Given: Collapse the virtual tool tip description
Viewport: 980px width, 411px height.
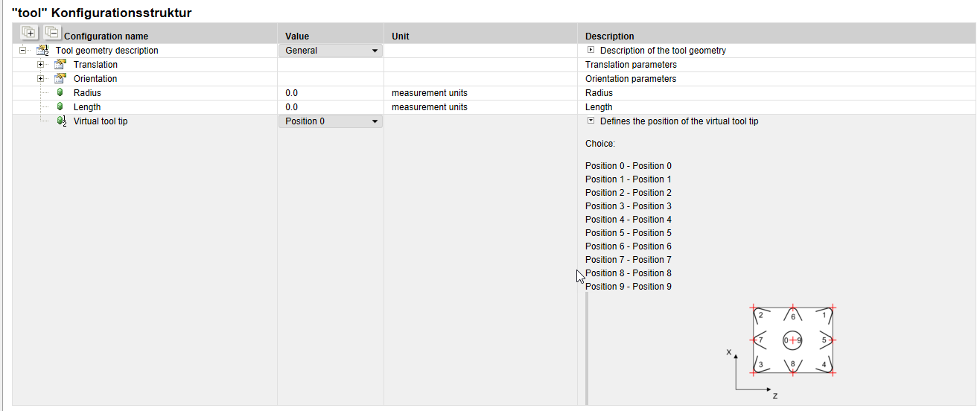Looking at the screenshot, I should [591, 121].
